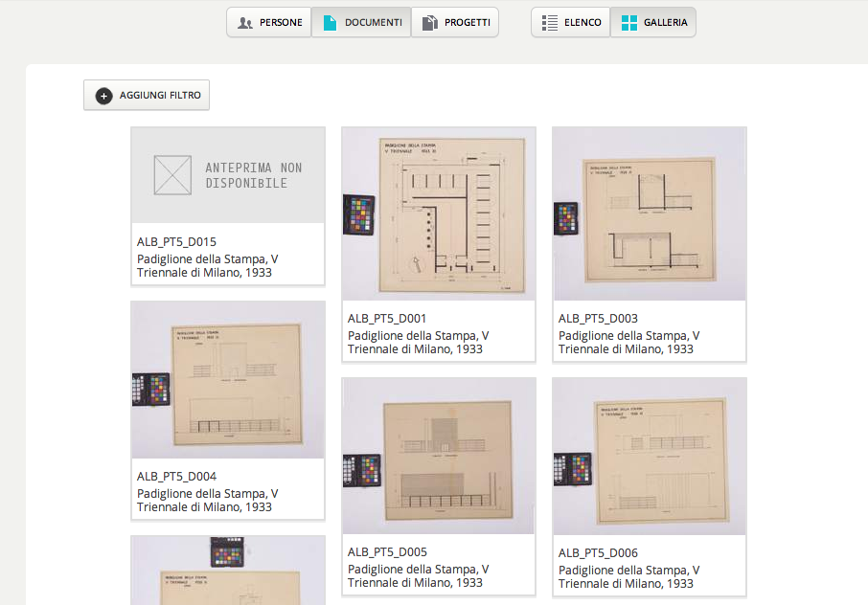868x605 pixels.
Task: Click the plus icon in Aggiungi Filtro
Action: [x=104, y=96]
